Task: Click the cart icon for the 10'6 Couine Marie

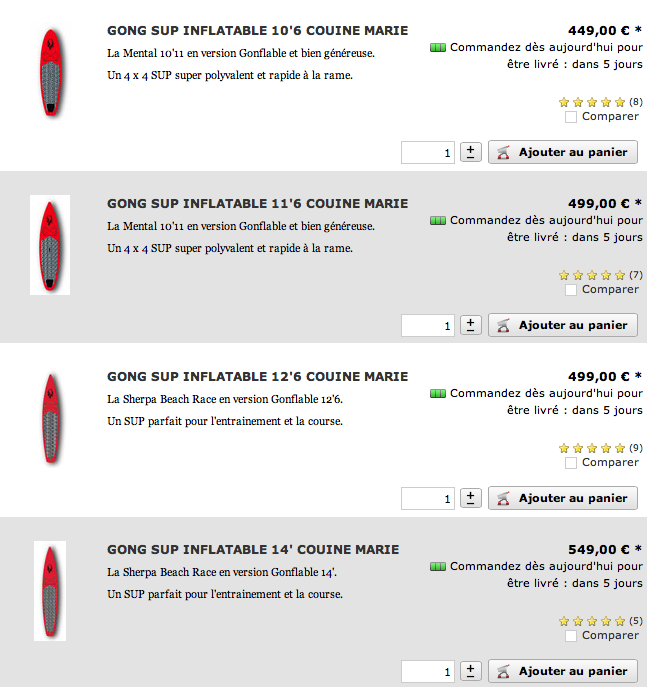Action: coord(503,152)
